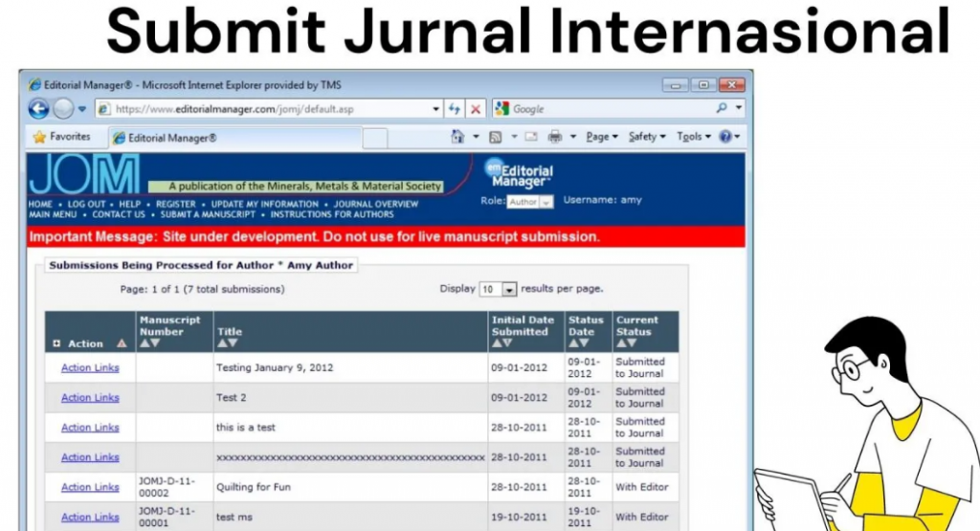Click the Print icon

[x=554, y=136]
